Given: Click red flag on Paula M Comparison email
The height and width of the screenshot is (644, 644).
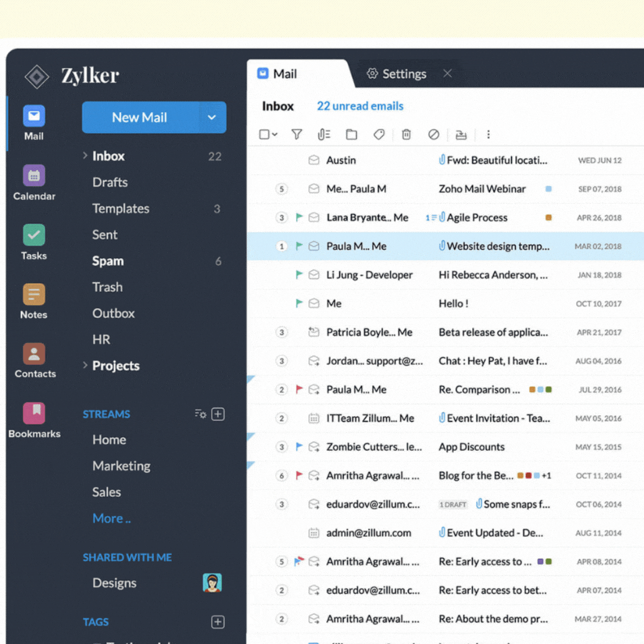Looking at the screenshot, I should 299,389.
